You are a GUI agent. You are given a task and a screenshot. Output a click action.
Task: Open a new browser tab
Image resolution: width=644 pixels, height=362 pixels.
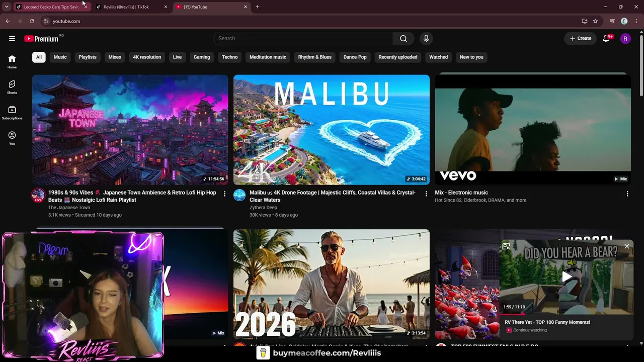coord(258,7)
